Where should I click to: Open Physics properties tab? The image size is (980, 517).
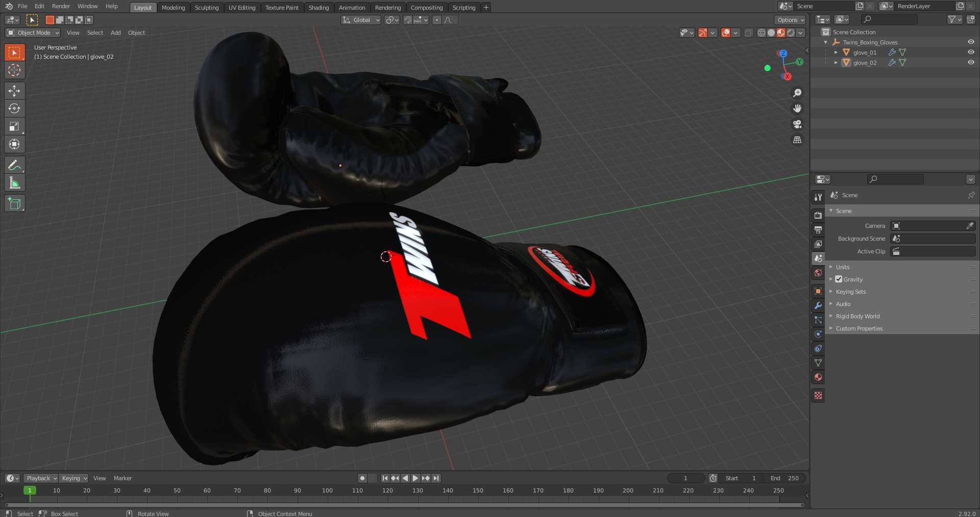[818, 334]
